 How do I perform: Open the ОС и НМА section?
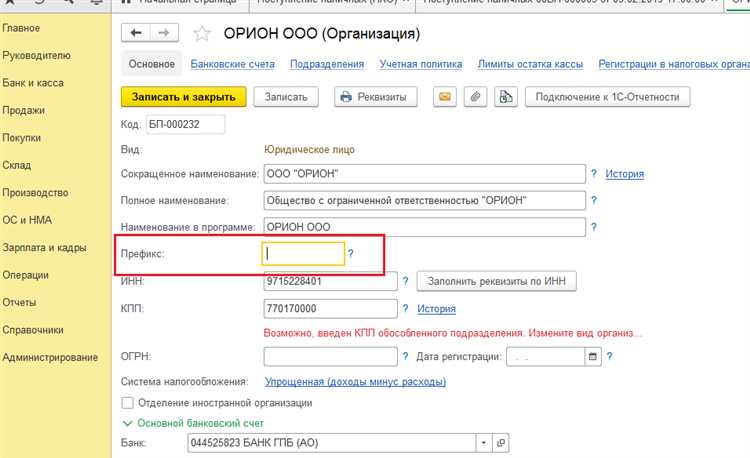27,220
